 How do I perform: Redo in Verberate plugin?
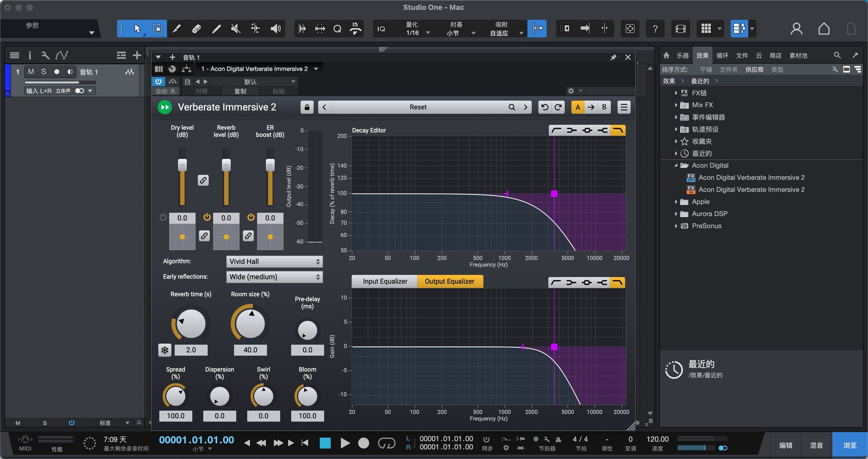(x=558, y=107)
